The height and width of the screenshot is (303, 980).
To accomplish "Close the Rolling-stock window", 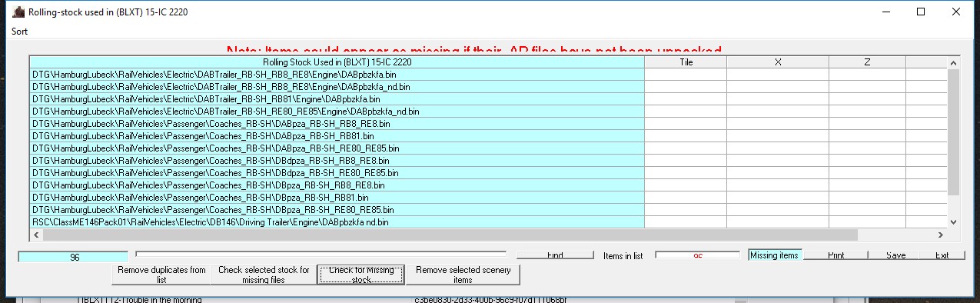I will point(956,12).
